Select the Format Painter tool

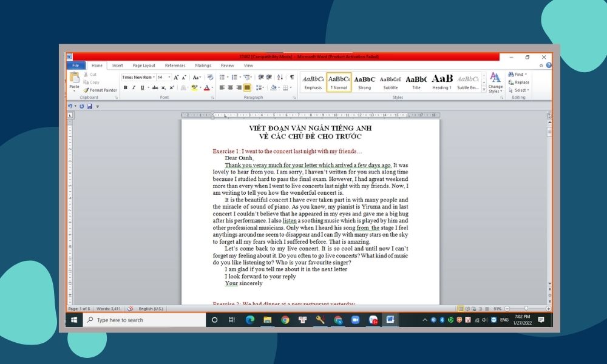click(x=101, y=90)
